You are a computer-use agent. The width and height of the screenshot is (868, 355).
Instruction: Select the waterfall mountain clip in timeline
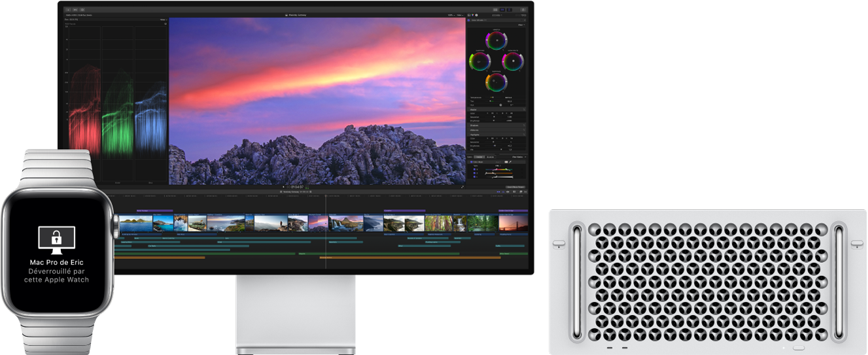pyautogui.click(x=345, y=224)
